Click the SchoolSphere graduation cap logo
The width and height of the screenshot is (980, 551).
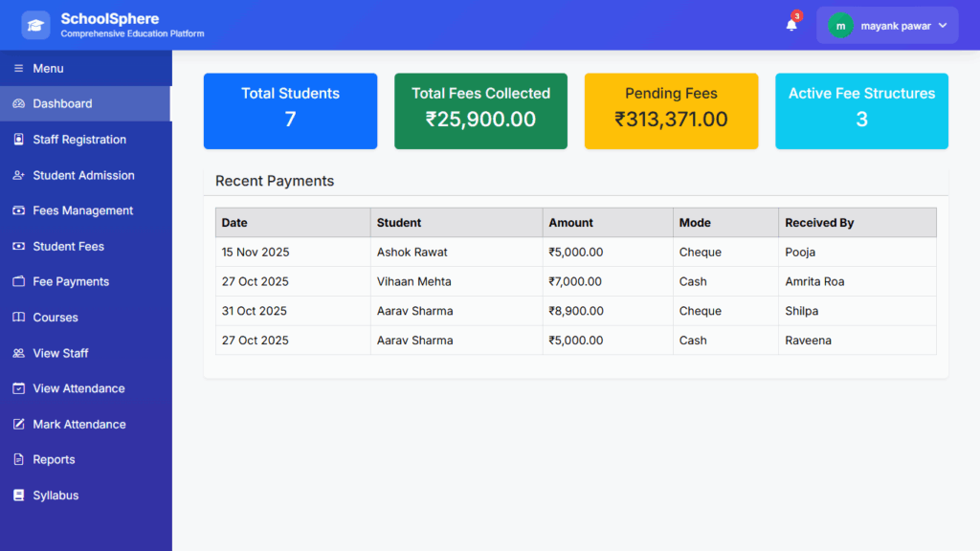35,26
